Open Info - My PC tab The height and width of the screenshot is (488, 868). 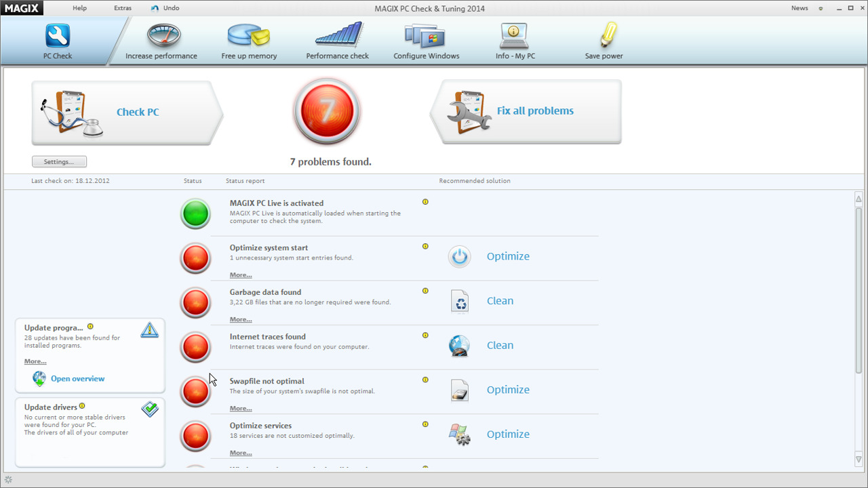515,42
